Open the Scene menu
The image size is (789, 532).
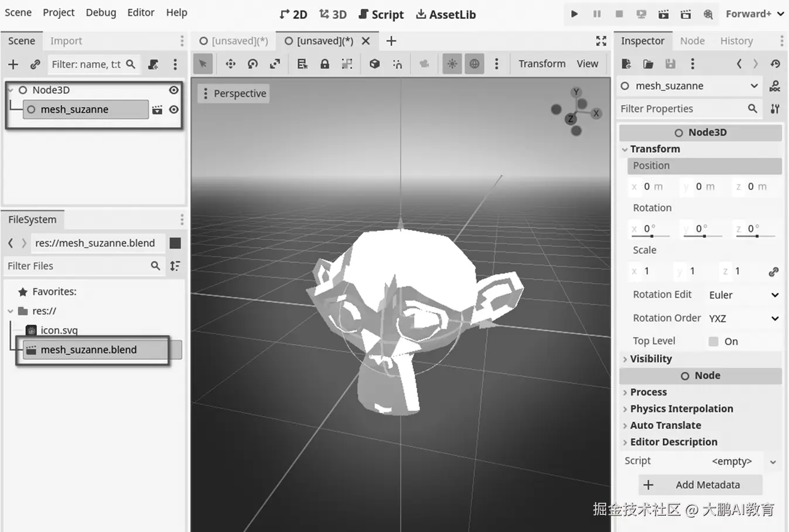[18, 12]
